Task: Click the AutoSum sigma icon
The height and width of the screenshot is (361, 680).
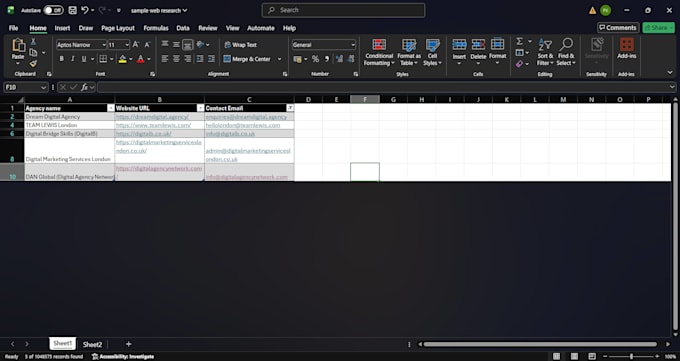Action: point(519,42)
